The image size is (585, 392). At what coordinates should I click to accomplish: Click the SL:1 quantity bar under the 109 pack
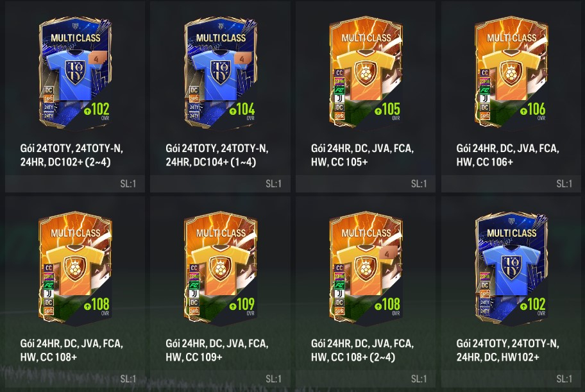tap(221, 379)
